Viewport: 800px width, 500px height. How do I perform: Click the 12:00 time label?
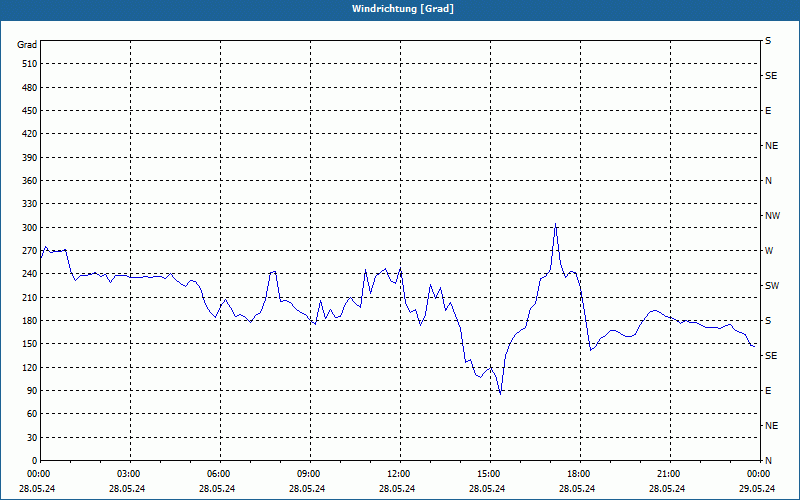coord(401,474)
